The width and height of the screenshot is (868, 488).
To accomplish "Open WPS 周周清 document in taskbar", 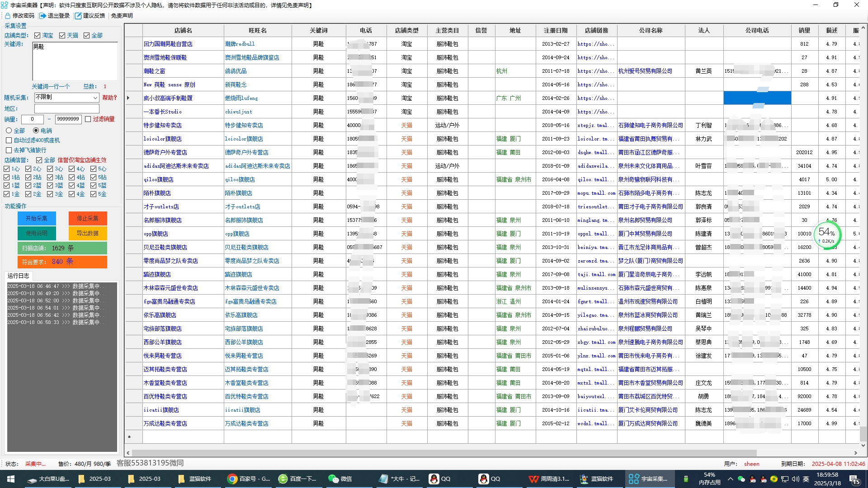I will click(549, 479).
